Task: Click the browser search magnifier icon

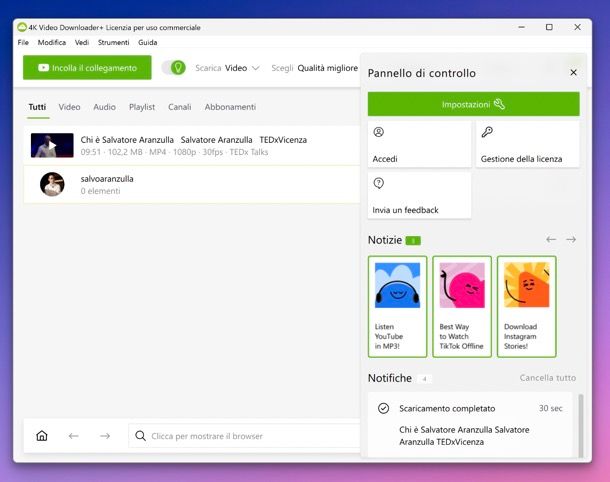Action: pos(140,436)
